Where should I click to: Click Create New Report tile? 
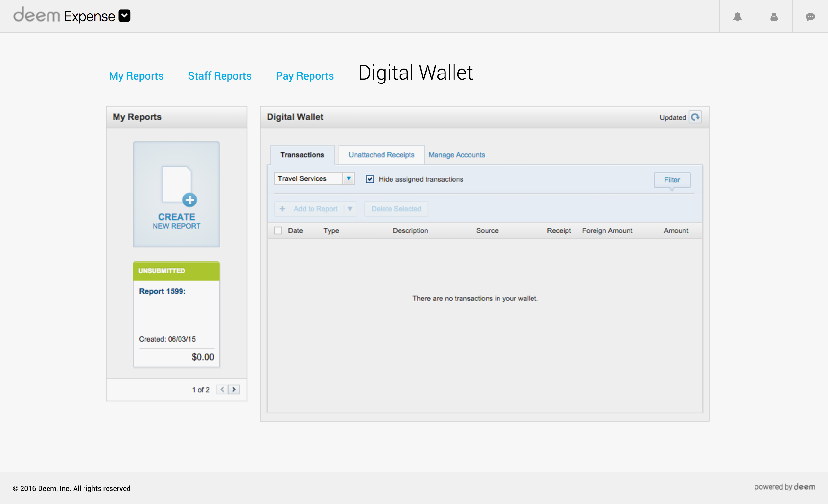tap(176, 194)
